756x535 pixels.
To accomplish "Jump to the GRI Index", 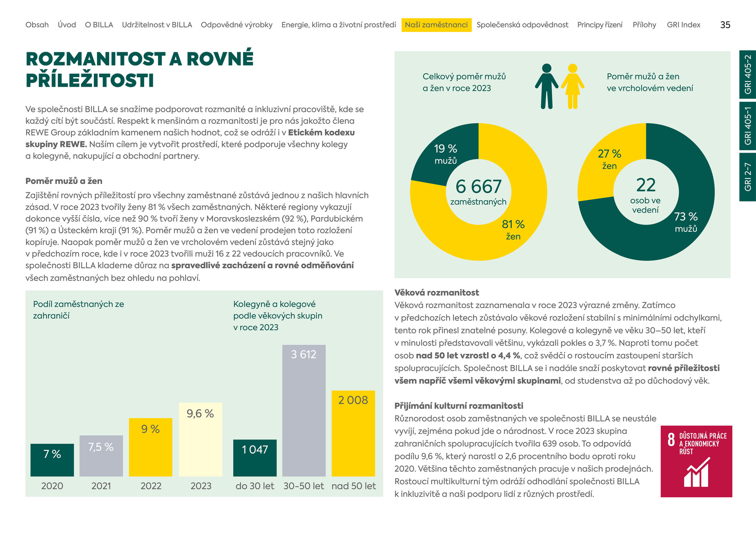I will (x=684, y=25).
